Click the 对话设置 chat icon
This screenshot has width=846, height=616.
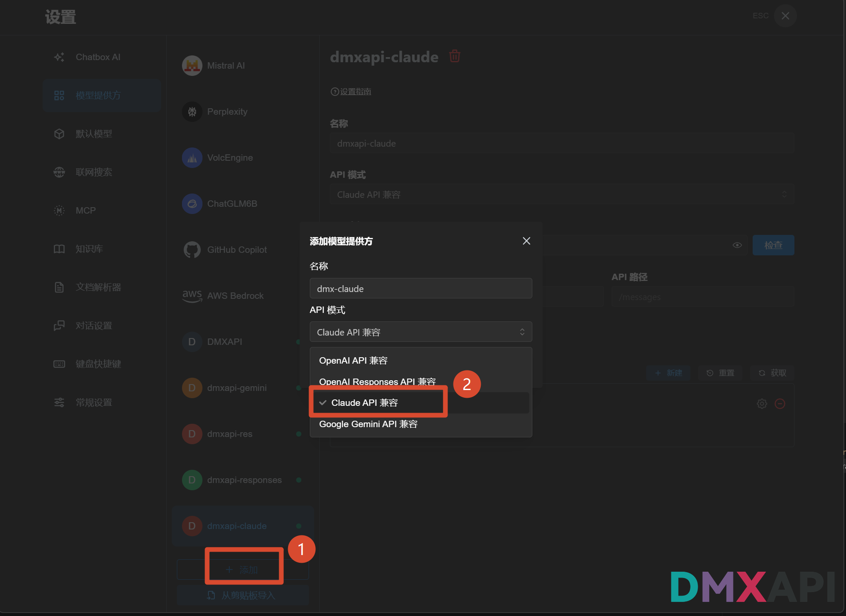(59, 326)
